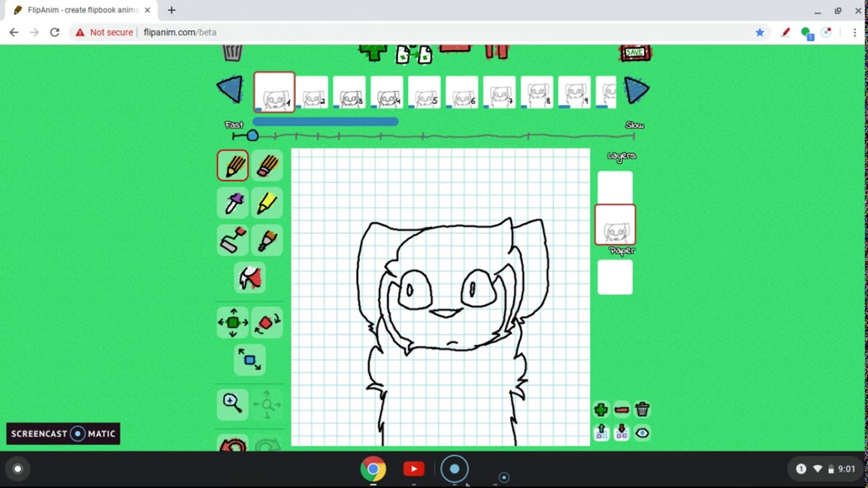Select frame 9 thumbnail
This screenshot has height=488, width=868.
pos(574,92)
